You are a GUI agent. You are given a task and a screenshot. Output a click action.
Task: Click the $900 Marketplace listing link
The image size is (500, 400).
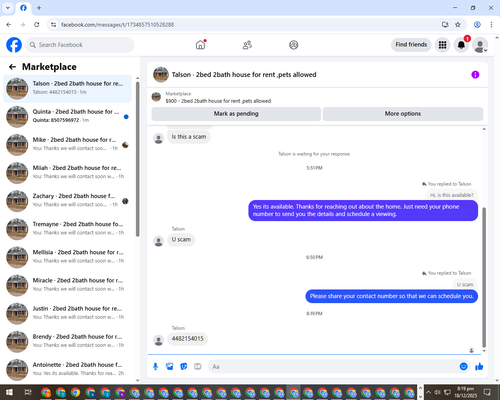coord(218,101)
